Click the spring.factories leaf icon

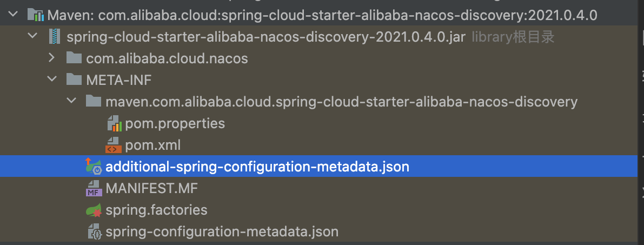click(x=94, y=210)
